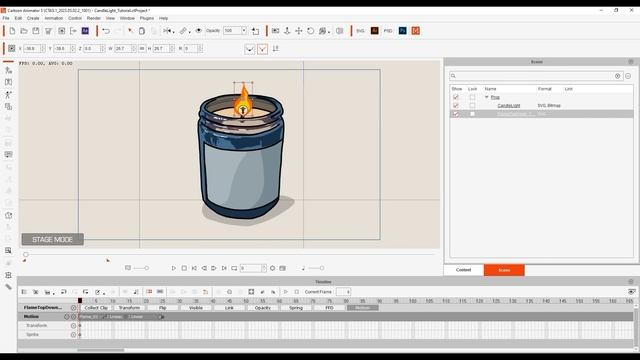This screenshot has height=360, width=640.
Task: Open the link tool dropdown arrow
Action: coord(189,32)
